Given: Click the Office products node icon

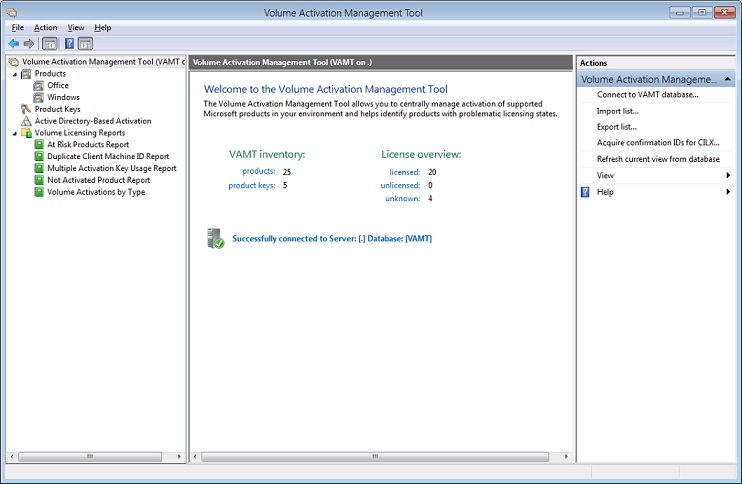Looking at the screenshot, I should pos(39,86).
